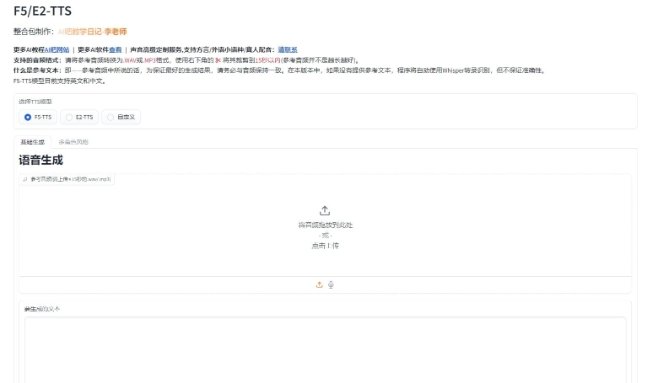
Task: Click the 参考音频上传 audio label
Action: pos(71,179)
